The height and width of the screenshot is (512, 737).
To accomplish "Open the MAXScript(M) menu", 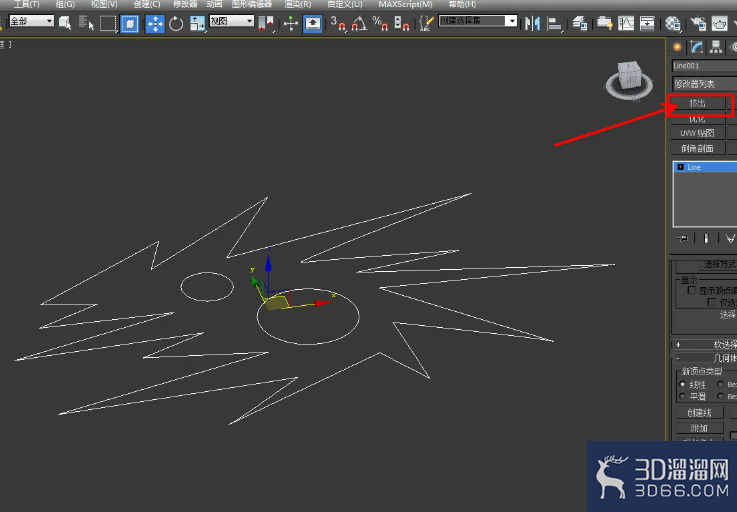I will click(406, 4).
